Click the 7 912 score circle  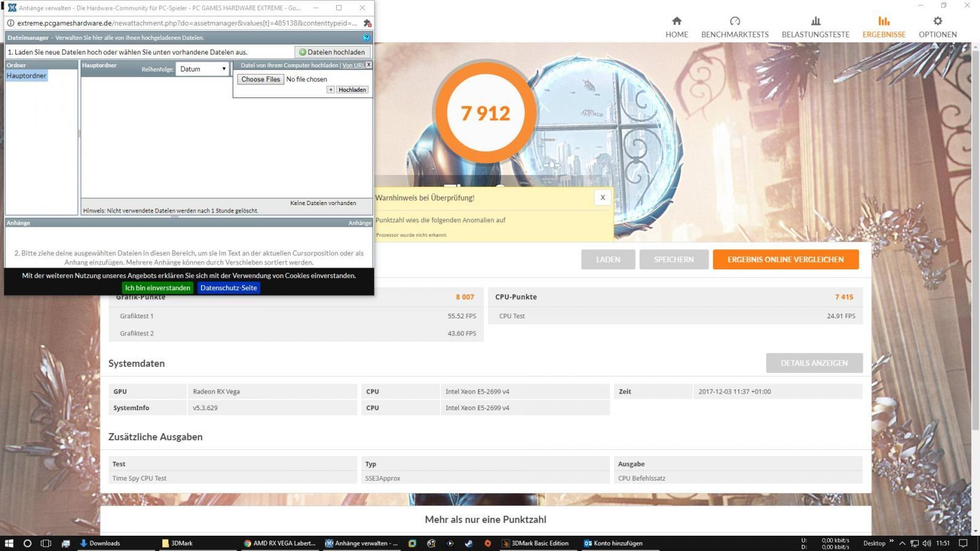coord(485,113)
